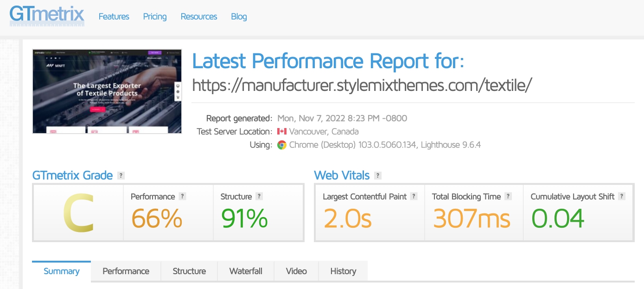Select the Waterfall tab
Image resolution: width=644 pixels, height=289 pixels.
tap(246, 271)
